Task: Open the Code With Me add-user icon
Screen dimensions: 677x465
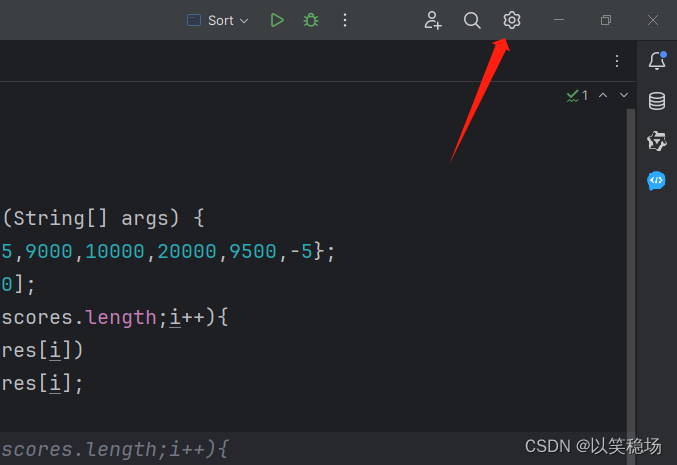Action: pyautogui.click(x=433, y=20)
